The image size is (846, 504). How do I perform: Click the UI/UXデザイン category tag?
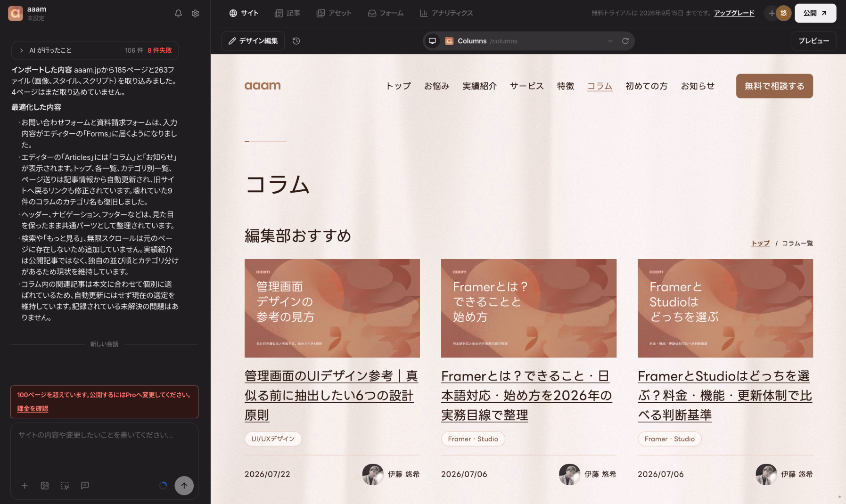[x=273, y=439]
